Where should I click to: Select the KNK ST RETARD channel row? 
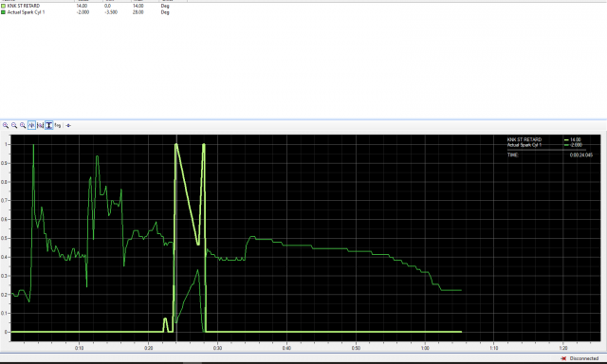click(94, 6)
